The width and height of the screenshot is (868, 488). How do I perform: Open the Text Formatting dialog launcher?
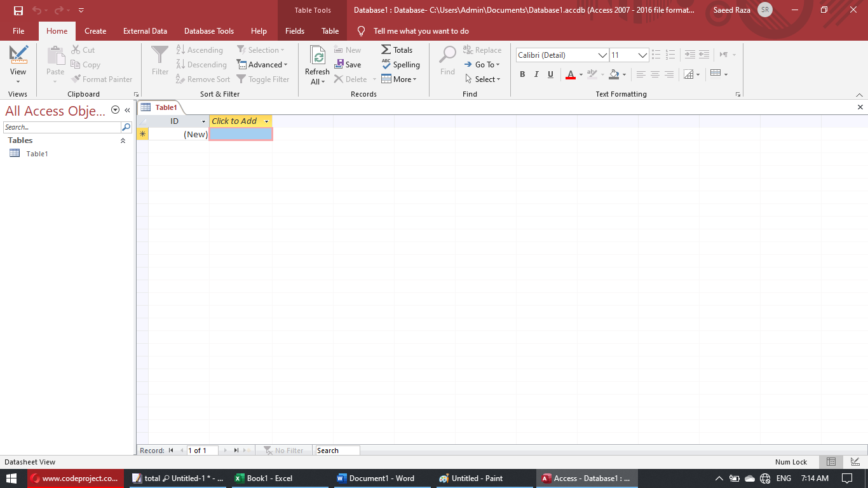pyautogui.click(x=738, y=94)
